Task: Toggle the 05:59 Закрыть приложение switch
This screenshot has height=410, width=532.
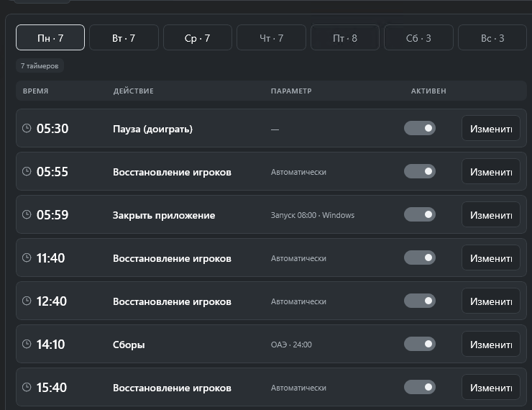Action: pyautogui.click(x=420, y=214)
